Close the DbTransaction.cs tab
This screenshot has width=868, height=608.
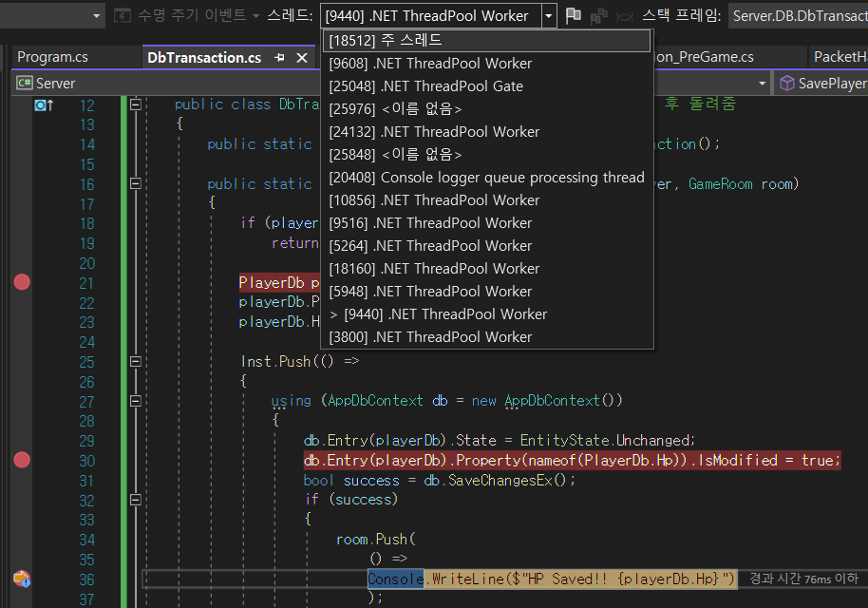(302, 58)
